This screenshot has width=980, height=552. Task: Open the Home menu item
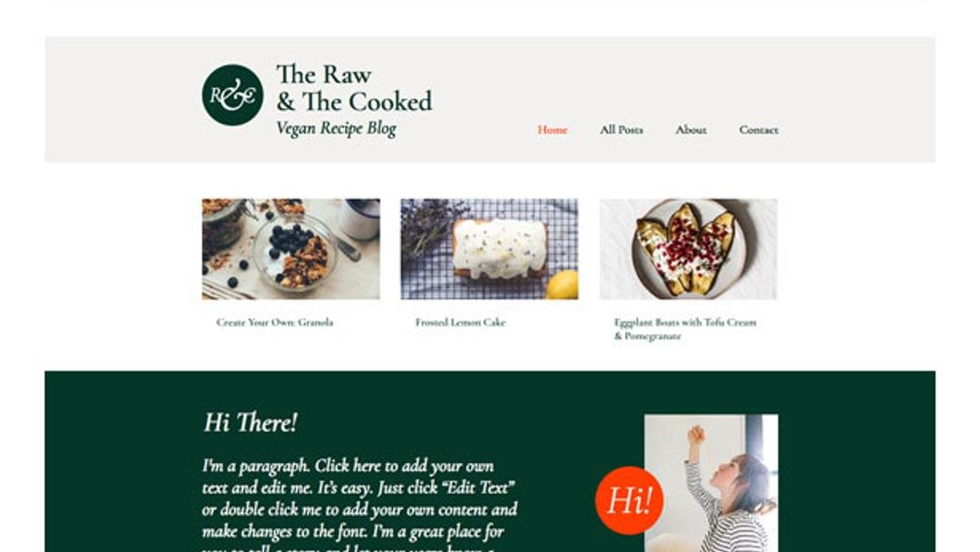click(553, 130)
